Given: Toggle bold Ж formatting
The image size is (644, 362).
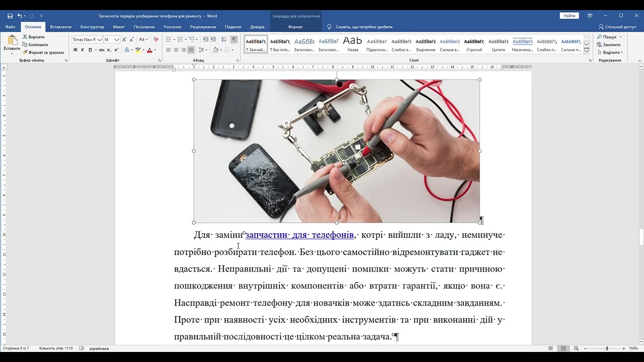Looking at the screenshot, I should 75,50.
